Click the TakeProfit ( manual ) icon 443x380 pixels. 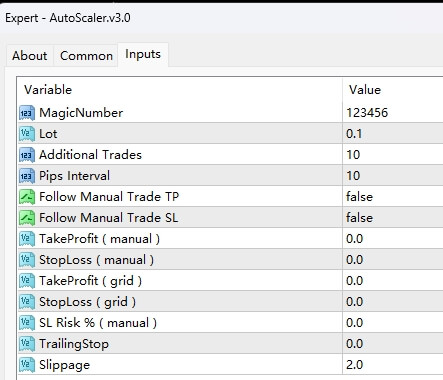point(27,239)
